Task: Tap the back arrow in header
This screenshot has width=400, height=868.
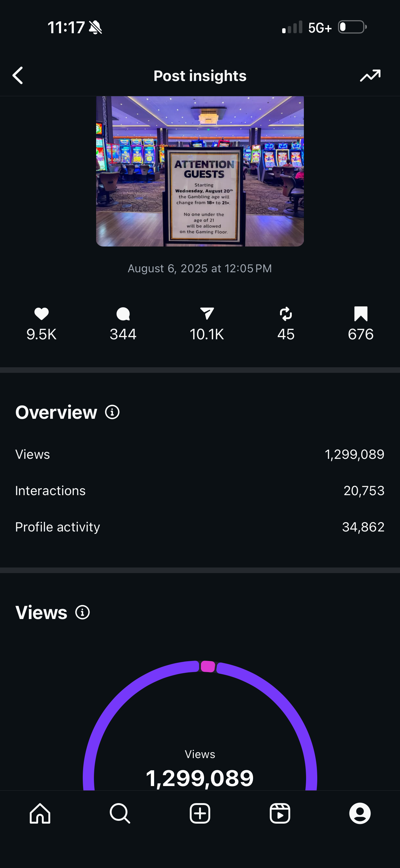Action: coord(18,75)
